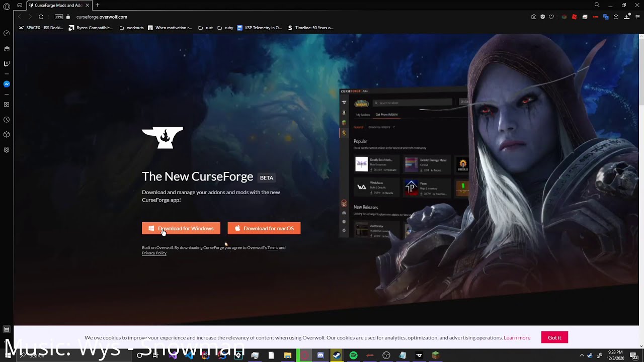Open the GX Control speedometer in sidebar

[7, 33]
